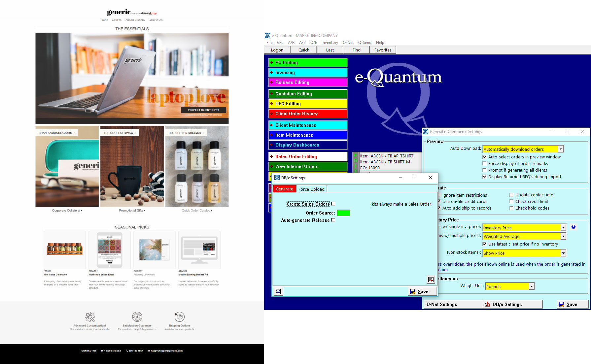Click the green Order Source color field

343,213
